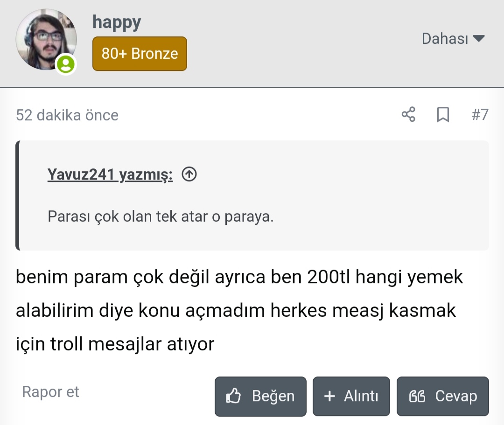Image resolution: width=504 pixels, height=425 pixels.
Task: Click the up-arrow icon beside Yavuz241 yazmış
Action: pos(189,174)
